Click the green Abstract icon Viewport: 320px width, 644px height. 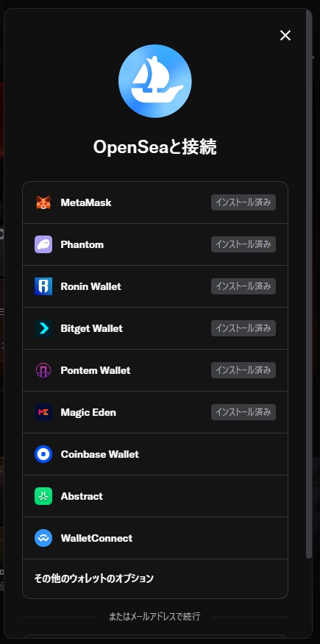click(43, 496)
